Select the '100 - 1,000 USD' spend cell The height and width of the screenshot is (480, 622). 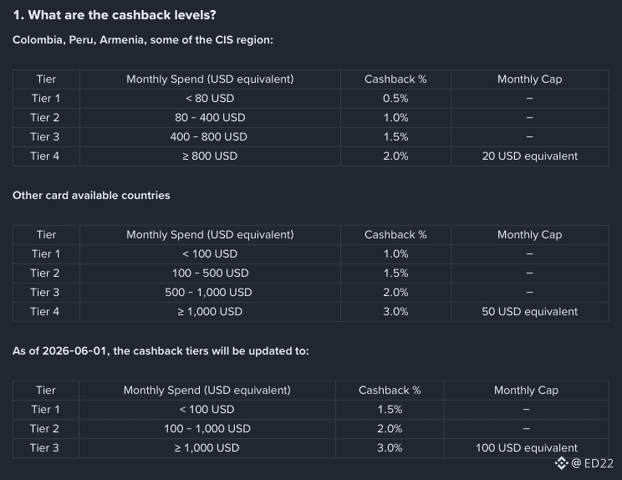(207, 429)
